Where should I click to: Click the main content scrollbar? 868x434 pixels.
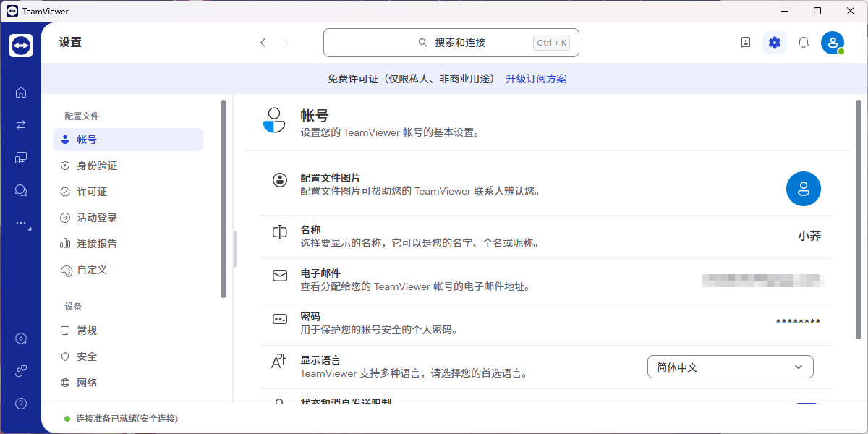859,219
